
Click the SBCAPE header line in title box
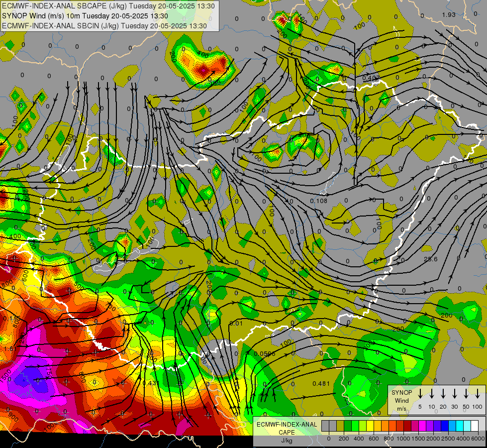pos(108,6)
